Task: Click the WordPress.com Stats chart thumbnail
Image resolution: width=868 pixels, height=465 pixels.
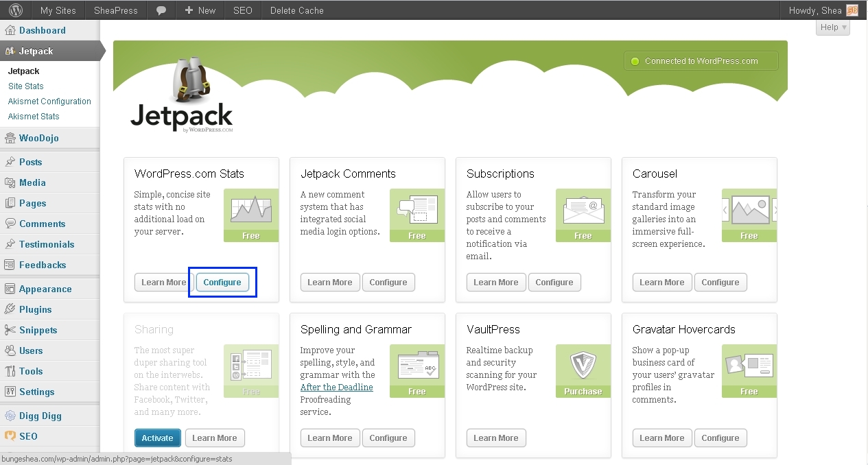Action: pos(251,215)
